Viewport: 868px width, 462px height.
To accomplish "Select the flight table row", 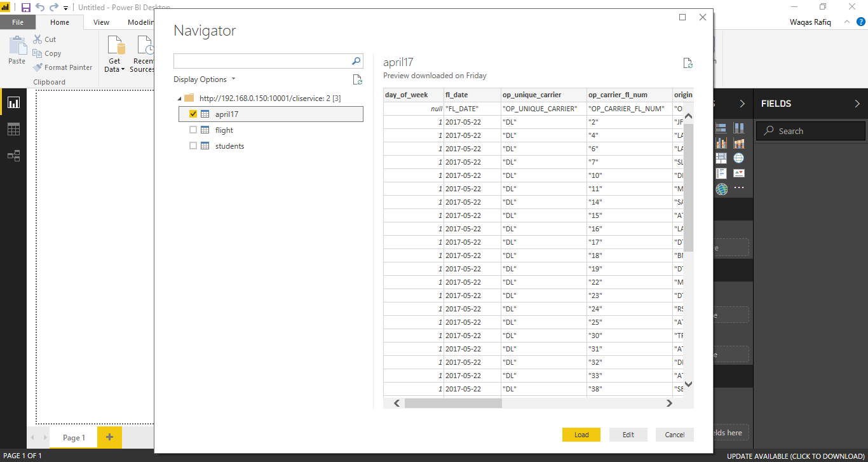I will tap(271, 130).
